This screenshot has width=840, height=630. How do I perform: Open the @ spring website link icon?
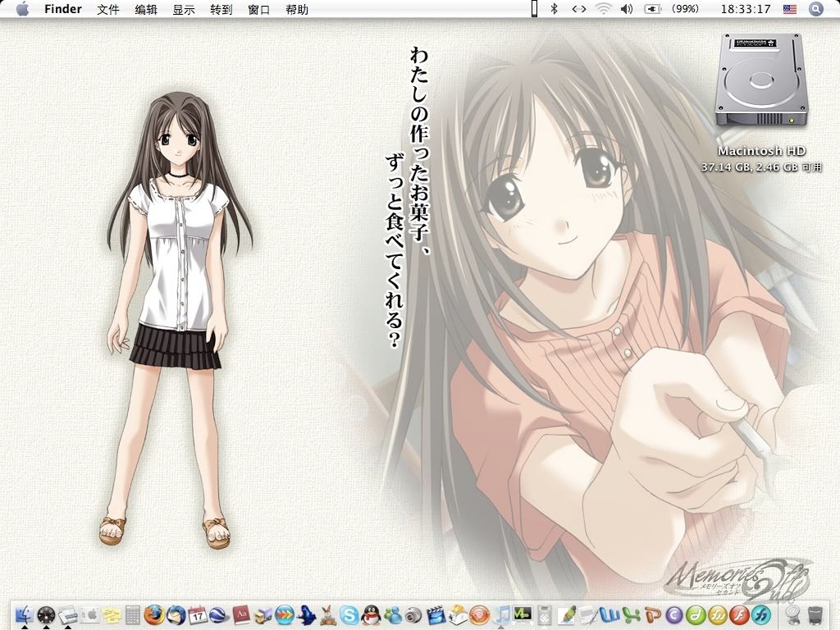[x=794, y=615]
